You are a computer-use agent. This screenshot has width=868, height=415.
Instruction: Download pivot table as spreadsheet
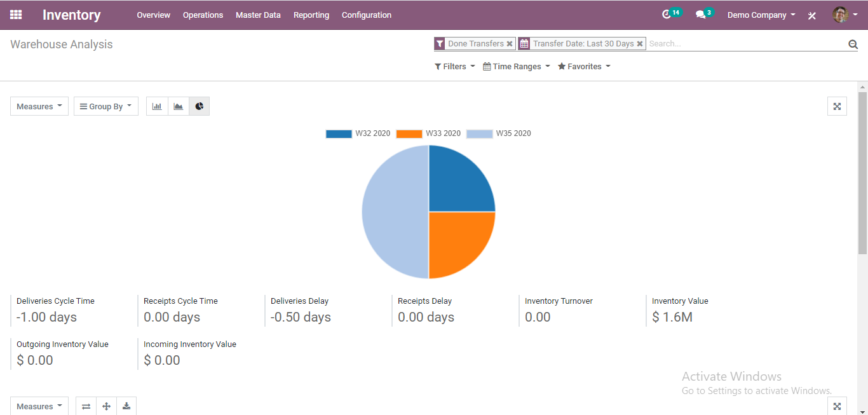[x=126, y=406]
